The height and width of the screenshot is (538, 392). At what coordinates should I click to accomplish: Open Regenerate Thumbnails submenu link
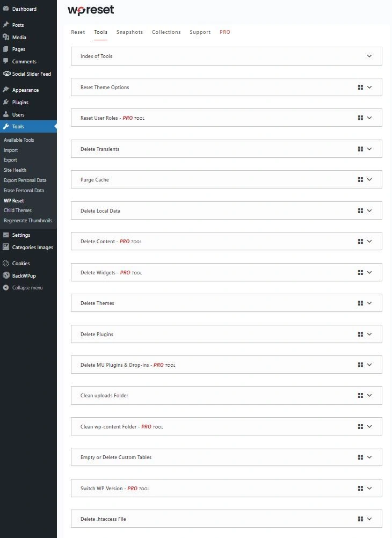[28, 221]
